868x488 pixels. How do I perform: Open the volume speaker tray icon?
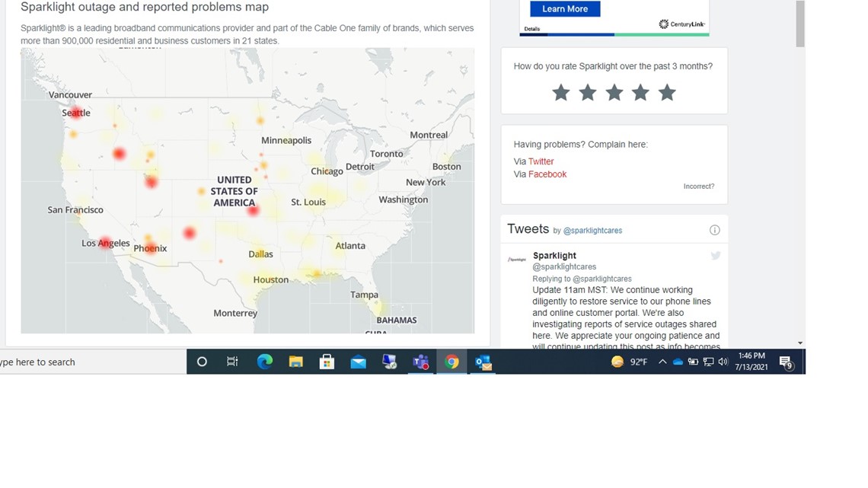(723, 362)
